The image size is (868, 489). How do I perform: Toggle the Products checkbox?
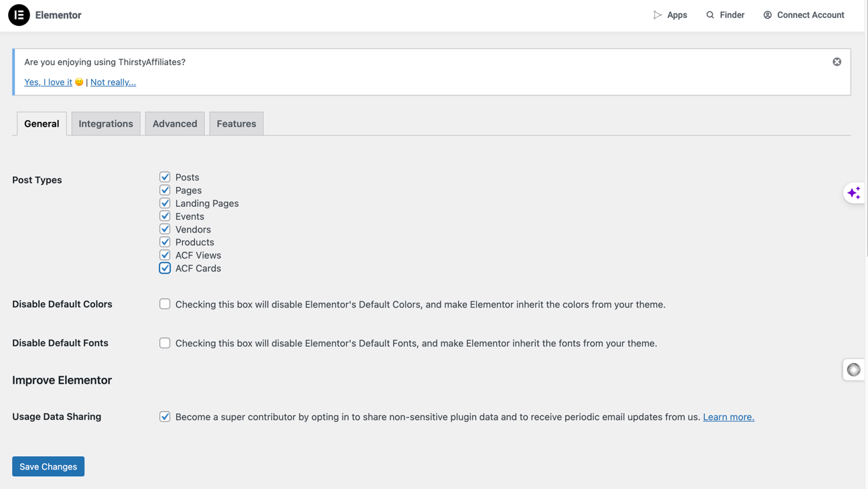[165, 242]
